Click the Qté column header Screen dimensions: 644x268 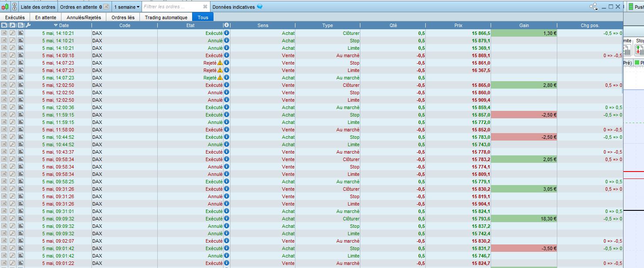pos(393,25)
